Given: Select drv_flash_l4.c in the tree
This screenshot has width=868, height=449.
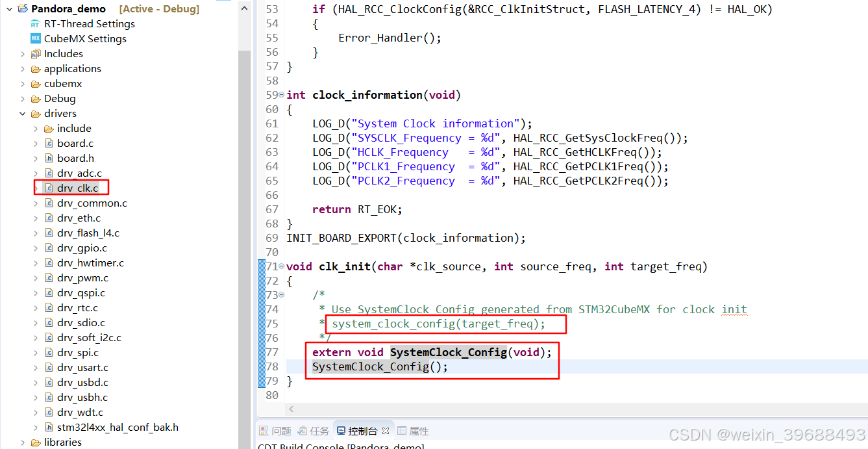Looking at the screenshot, I should [88, 233].
